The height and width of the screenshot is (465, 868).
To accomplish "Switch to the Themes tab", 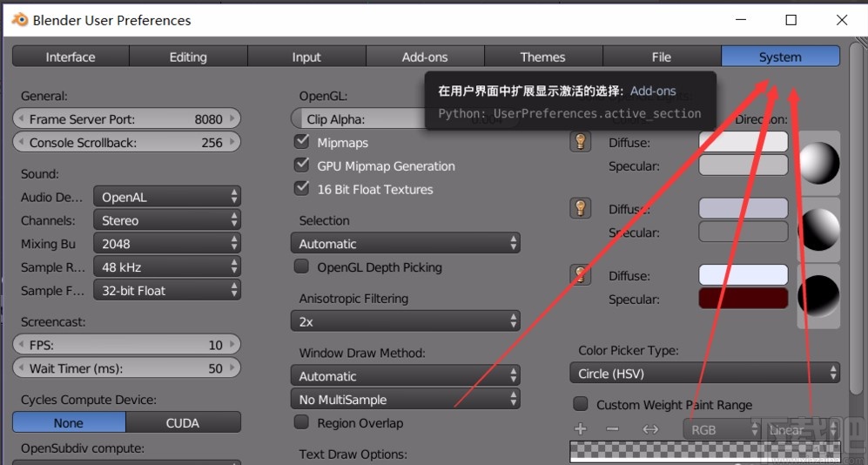I will click(x=543, y=57).
